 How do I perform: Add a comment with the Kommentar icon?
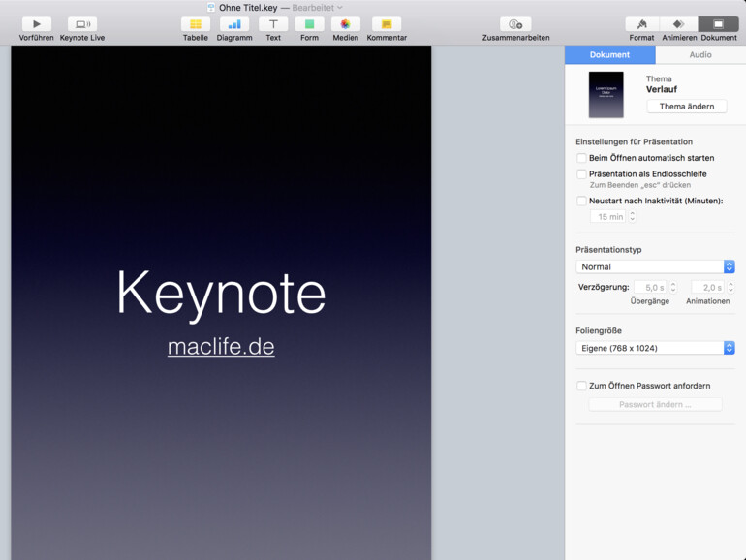387,24
